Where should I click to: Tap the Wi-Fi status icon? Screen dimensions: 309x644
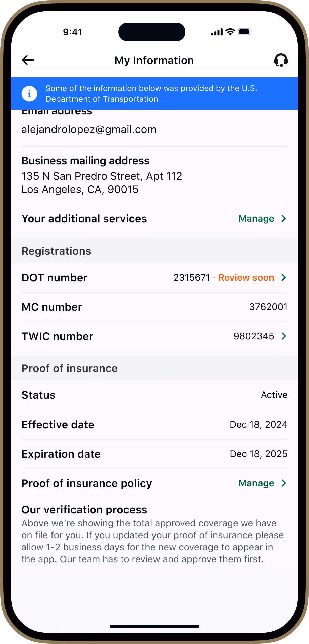coord(230,32)
